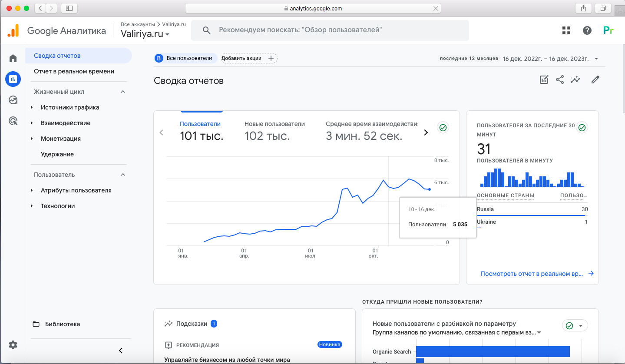Click the Подсказки counter badge 1
625x364 pixels.
[214, 324]
